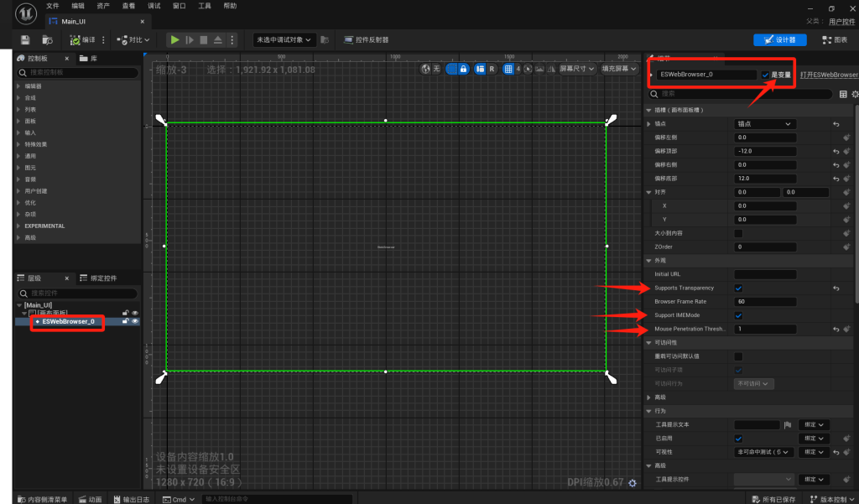Click the 设计器 button

click(x=780, y=39)
